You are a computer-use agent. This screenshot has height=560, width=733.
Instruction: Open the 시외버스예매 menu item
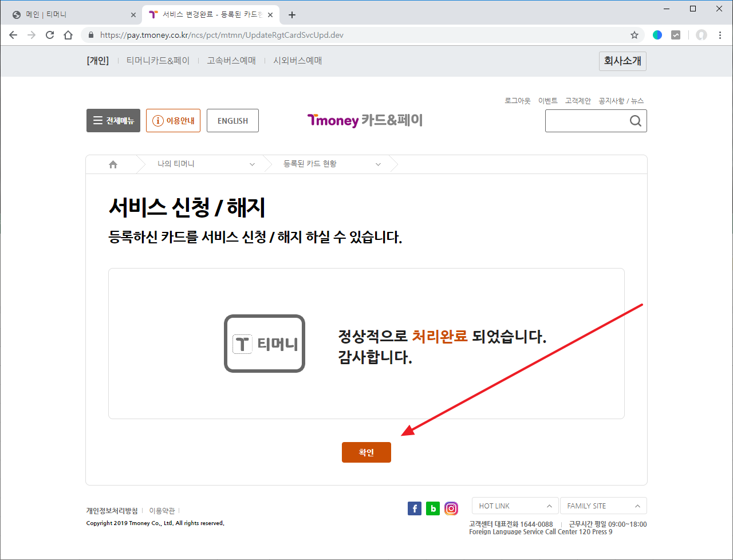coord(298,61)
